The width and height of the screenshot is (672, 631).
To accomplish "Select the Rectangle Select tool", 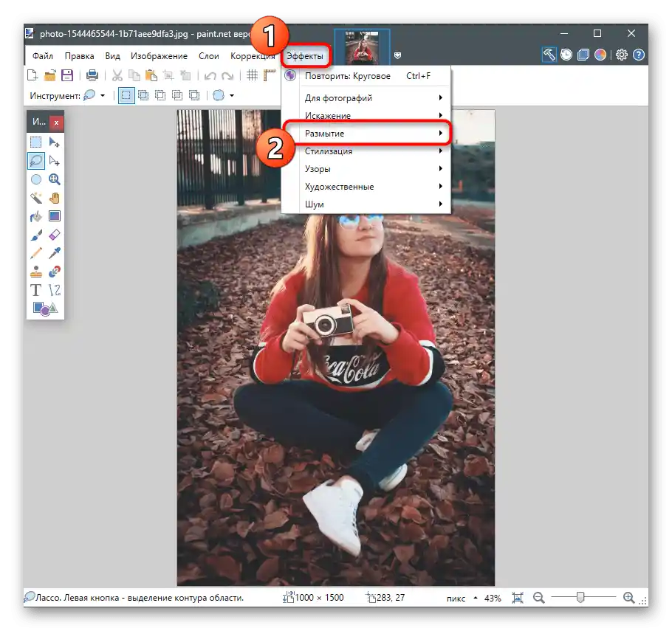I will 36,142.
